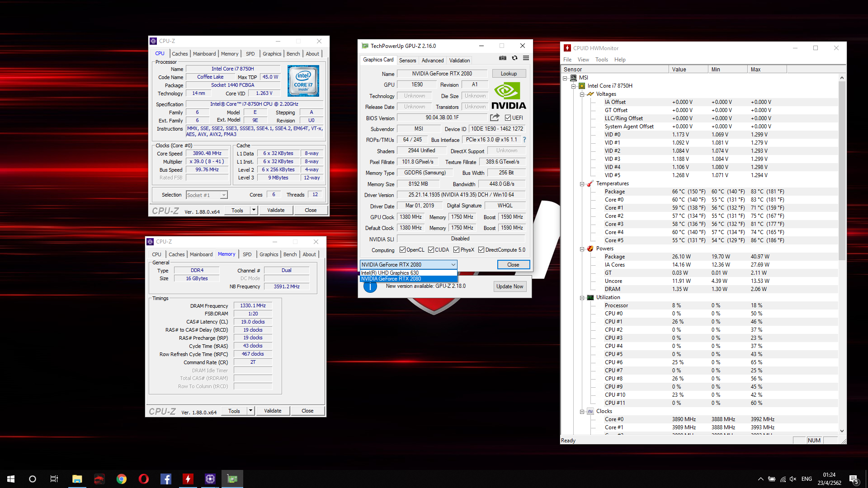Click Powers flame icon in HWMonitor
Screen dimensions: 868x488
point(590,249)
